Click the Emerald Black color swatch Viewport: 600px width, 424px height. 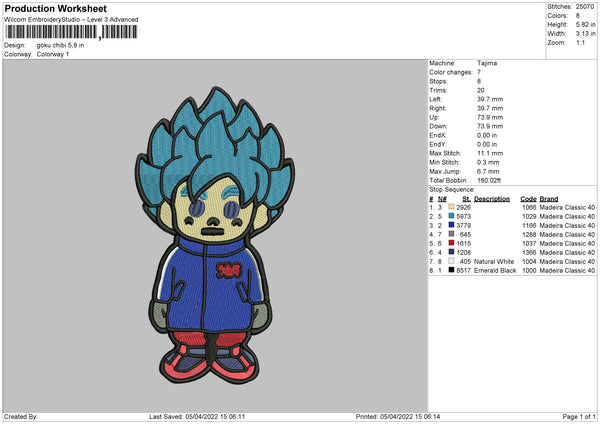coord(451,270)
